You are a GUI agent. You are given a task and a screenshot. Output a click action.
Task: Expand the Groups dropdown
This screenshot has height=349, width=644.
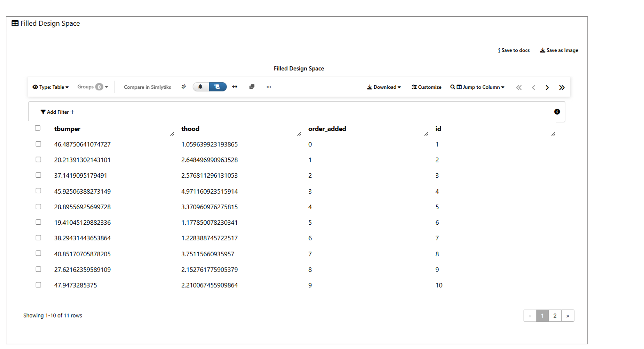pyautogui.click(x=93, y=87)
